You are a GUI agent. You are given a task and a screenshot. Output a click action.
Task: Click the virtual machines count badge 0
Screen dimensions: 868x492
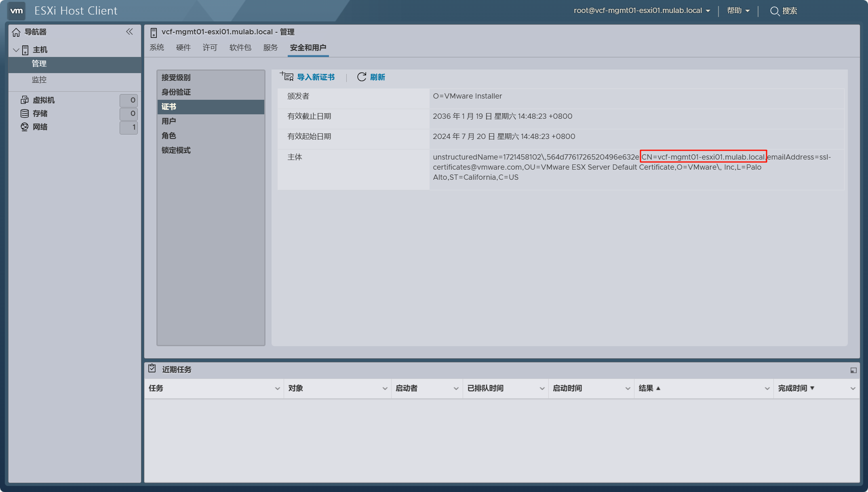tap(129, 100)
